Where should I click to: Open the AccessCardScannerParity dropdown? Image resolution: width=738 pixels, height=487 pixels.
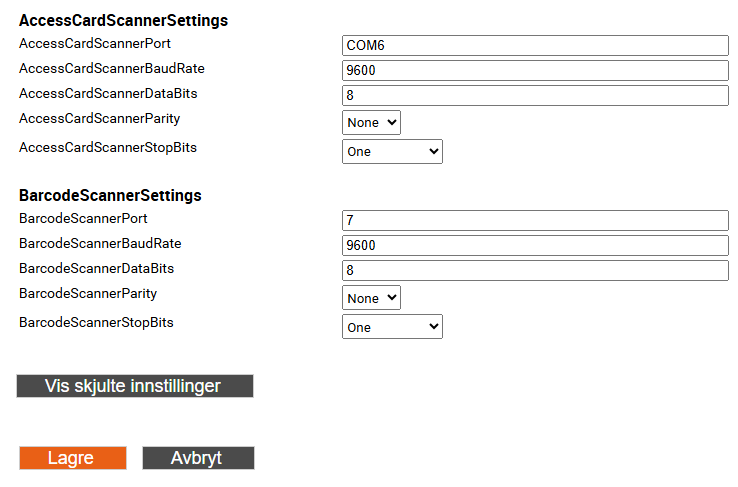click(371, 122)
